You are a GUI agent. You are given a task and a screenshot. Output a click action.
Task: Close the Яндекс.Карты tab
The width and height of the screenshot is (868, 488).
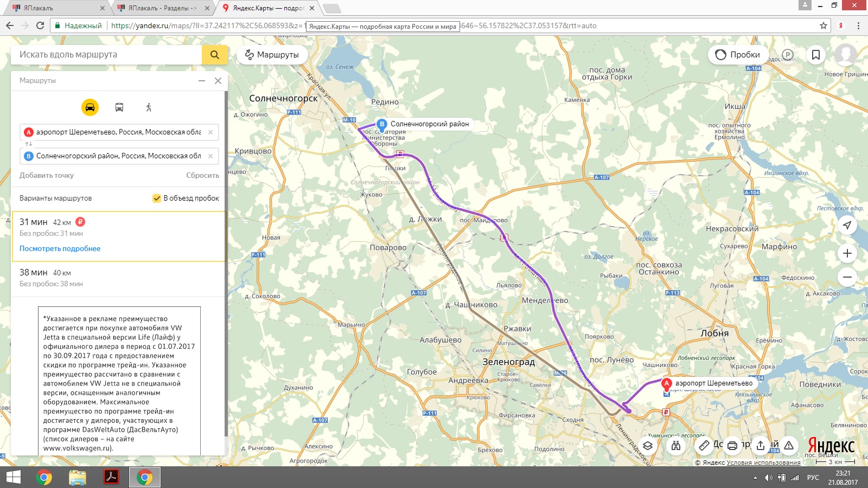coord(311,8)
